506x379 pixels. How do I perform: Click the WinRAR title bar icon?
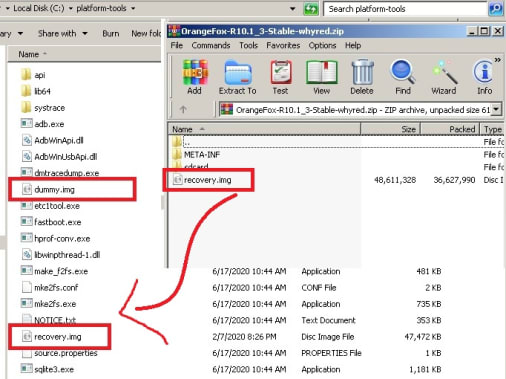[x=174, y=31]
